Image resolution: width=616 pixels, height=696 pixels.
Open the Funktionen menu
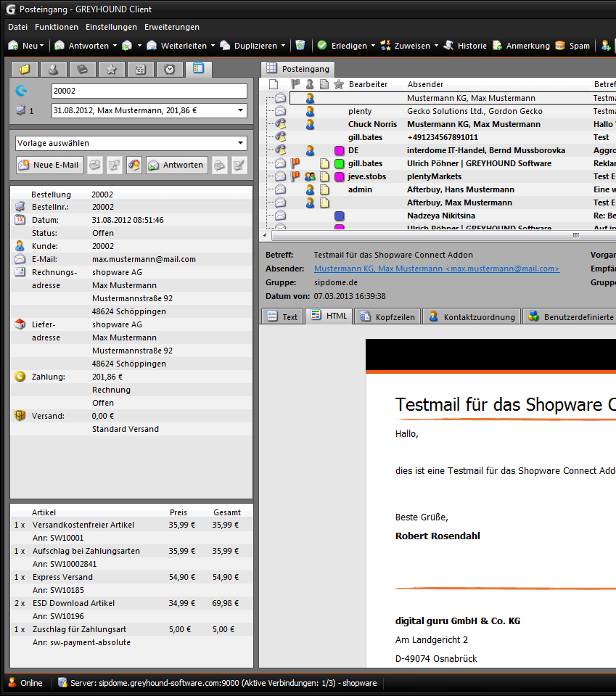pyautogui.click(x=57, y=27)
